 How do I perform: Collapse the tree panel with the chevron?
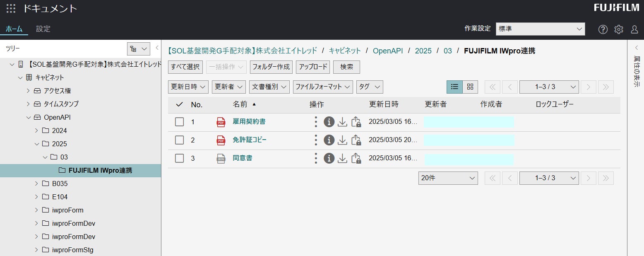pyautogui.click(x=157, y=48)
